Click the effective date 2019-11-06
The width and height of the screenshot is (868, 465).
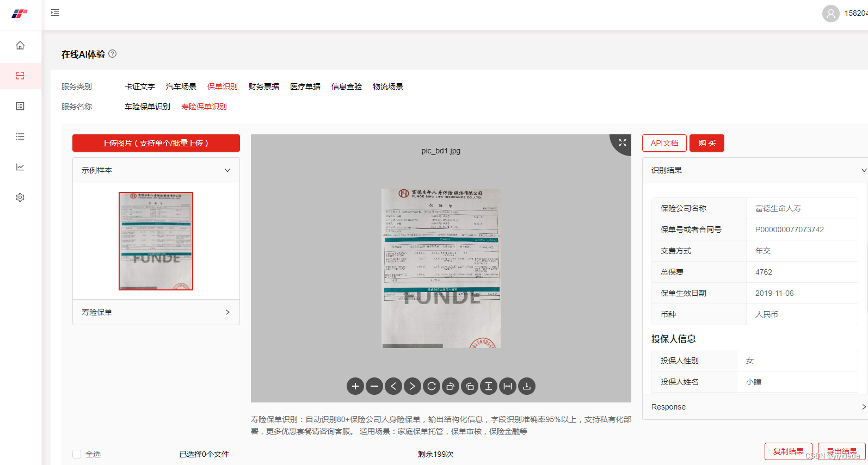[774, 293]
